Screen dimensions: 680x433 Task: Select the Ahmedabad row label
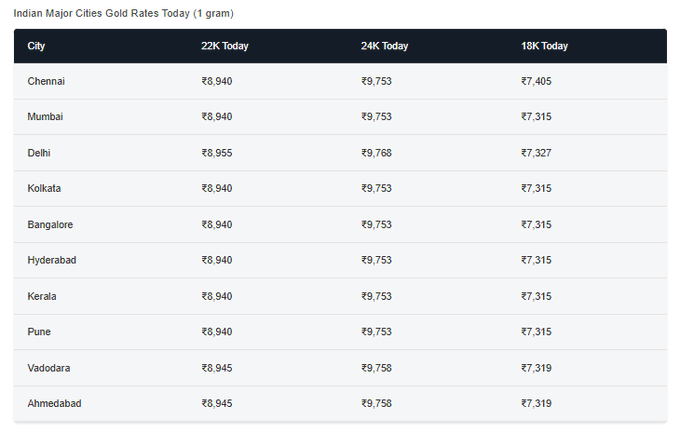pyautogui.click(x=55, y=403)
